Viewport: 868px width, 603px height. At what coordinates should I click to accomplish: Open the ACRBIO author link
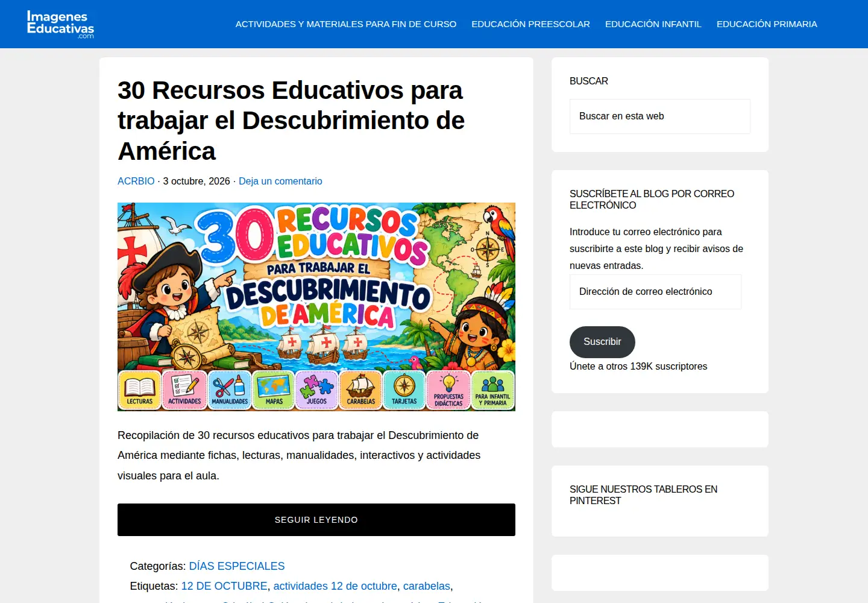(136, 181)
